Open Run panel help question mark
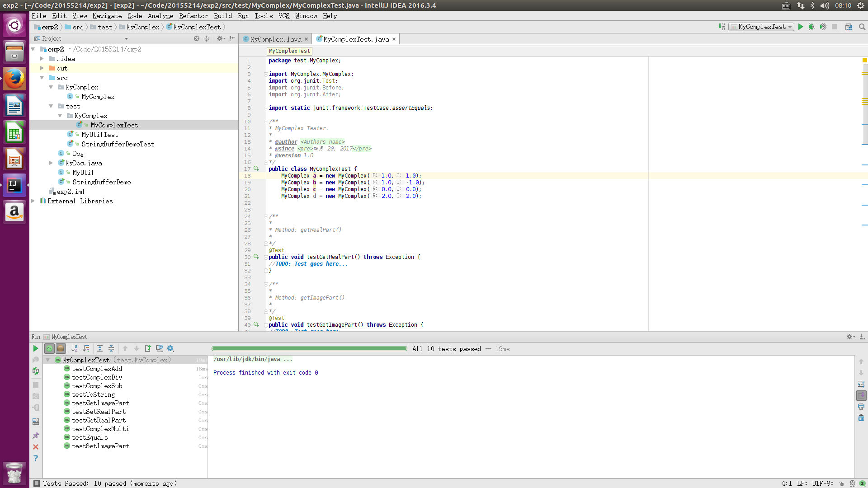 click(36, 458)
